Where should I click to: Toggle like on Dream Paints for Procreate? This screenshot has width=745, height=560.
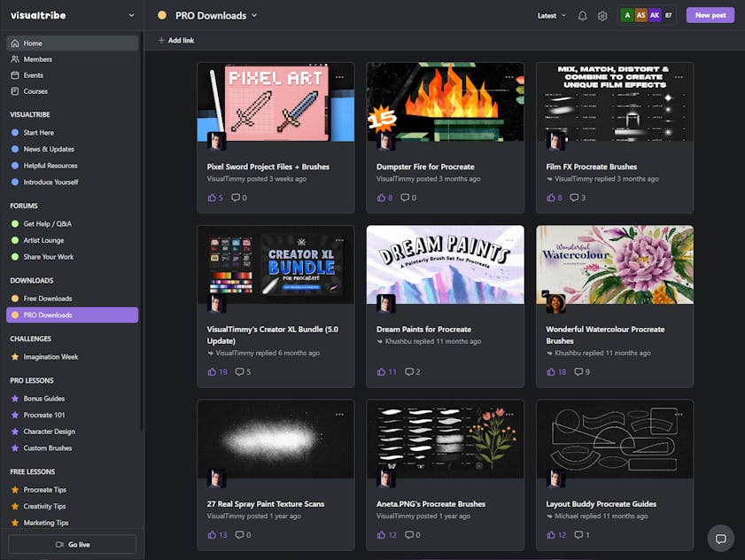tap(382, 372)
